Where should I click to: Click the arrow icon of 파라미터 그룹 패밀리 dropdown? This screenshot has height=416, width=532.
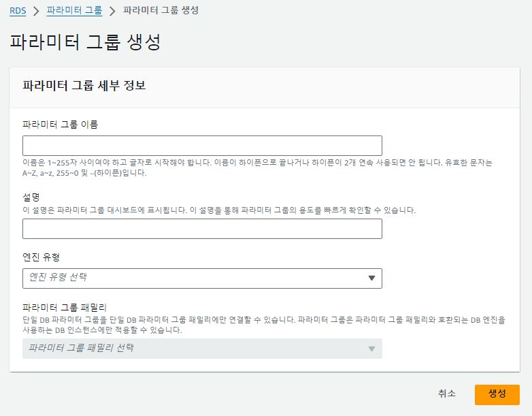tap(371, 349)
